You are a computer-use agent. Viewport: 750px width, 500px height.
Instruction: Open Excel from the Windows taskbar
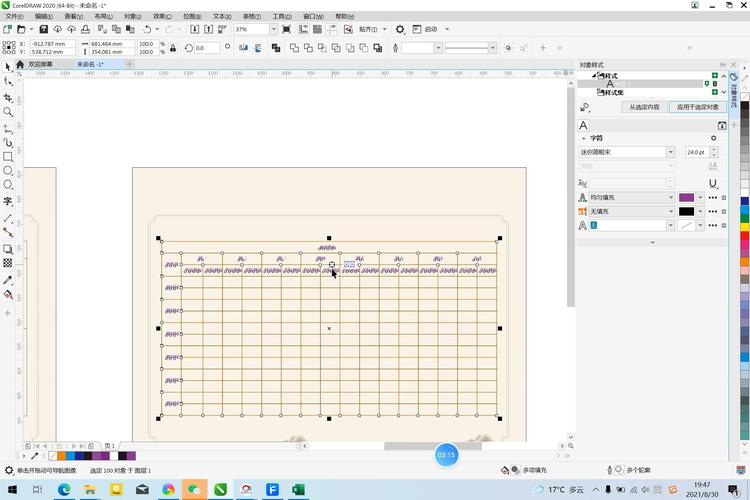click(298, 489)
